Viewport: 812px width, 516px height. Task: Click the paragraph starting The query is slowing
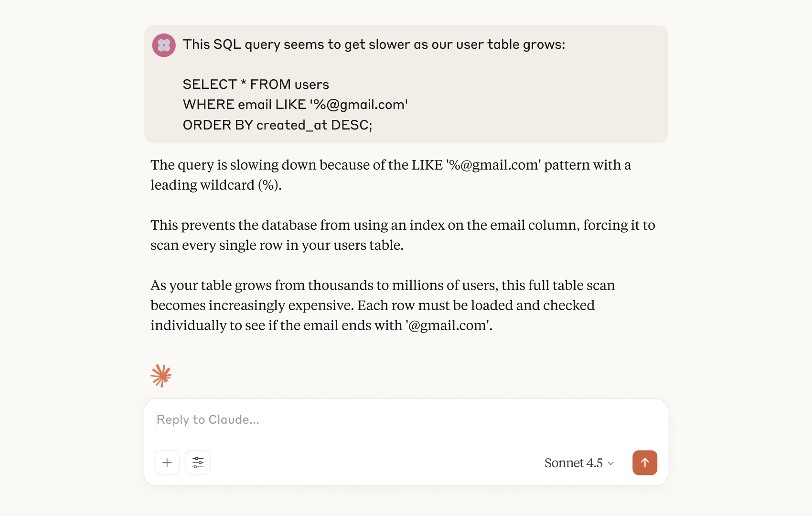point(391,175)
